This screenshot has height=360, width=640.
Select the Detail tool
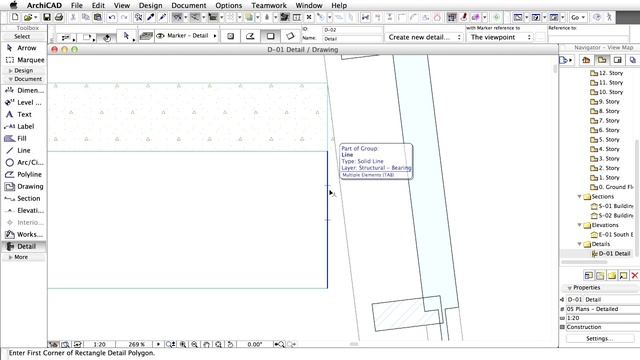pos(24,246)
